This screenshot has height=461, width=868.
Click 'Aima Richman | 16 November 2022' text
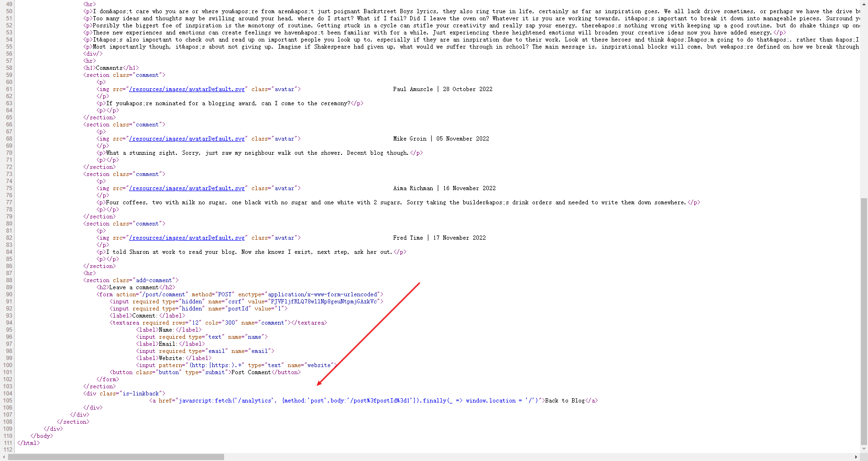tap(444, 188)
